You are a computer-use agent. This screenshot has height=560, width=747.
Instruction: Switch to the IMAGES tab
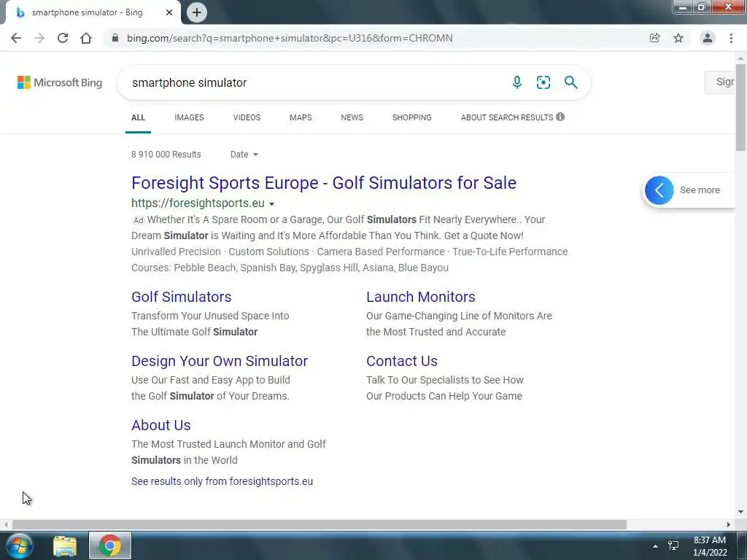(x=189, y=117)
